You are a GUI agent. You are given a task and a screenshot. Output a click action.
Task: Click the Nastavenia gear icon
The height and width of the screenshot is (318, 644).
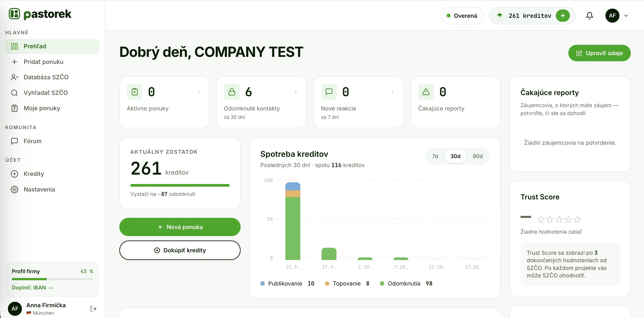click(14, 189)
